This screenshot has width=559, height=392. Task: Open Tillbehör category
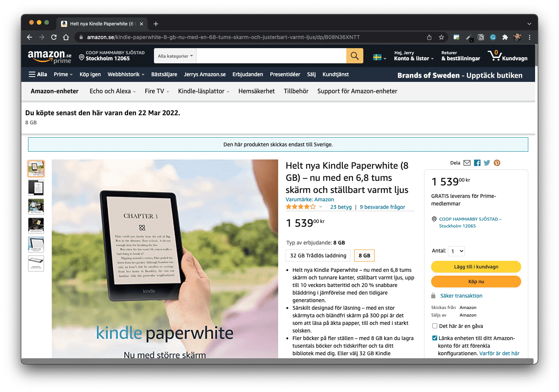(296, 91)
